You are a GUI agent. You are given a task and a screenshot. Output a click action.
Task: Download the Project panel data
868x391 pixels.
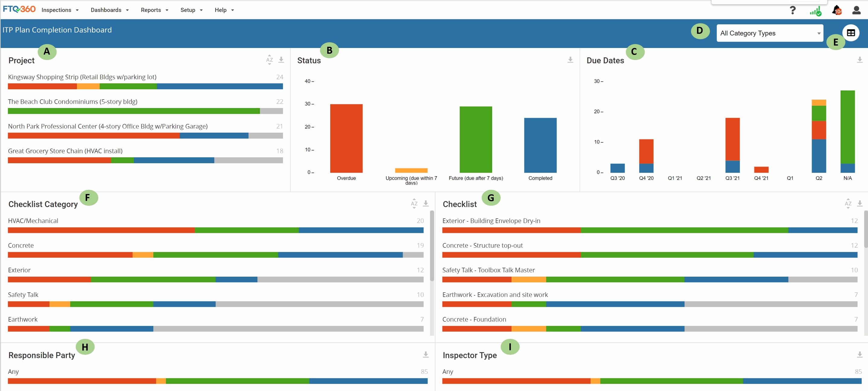[x=281, y=60]
